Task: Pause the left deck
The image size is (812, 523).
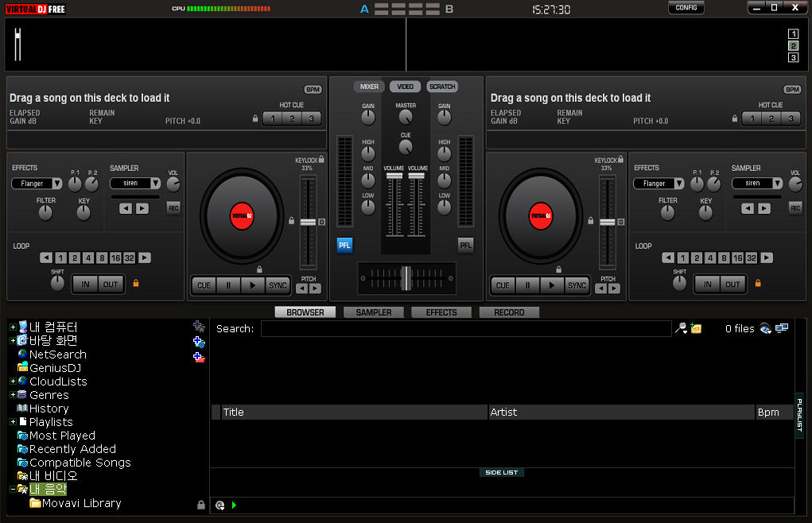Action: tap(228, 285)
